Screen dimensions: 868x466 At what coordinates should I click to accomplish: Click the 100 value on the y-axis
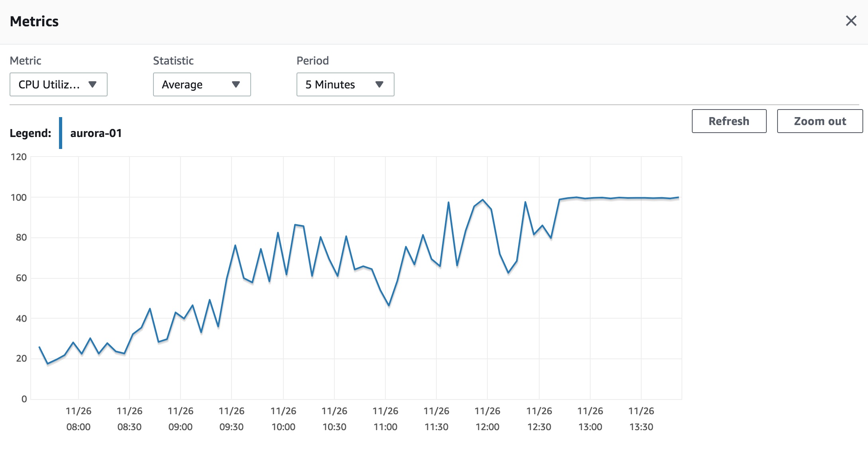point(19,198)
